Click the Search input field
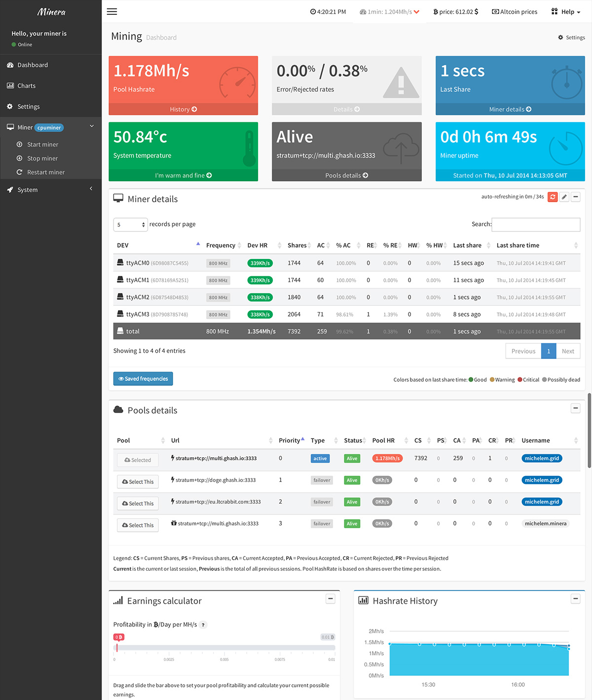 click(536, 224)
